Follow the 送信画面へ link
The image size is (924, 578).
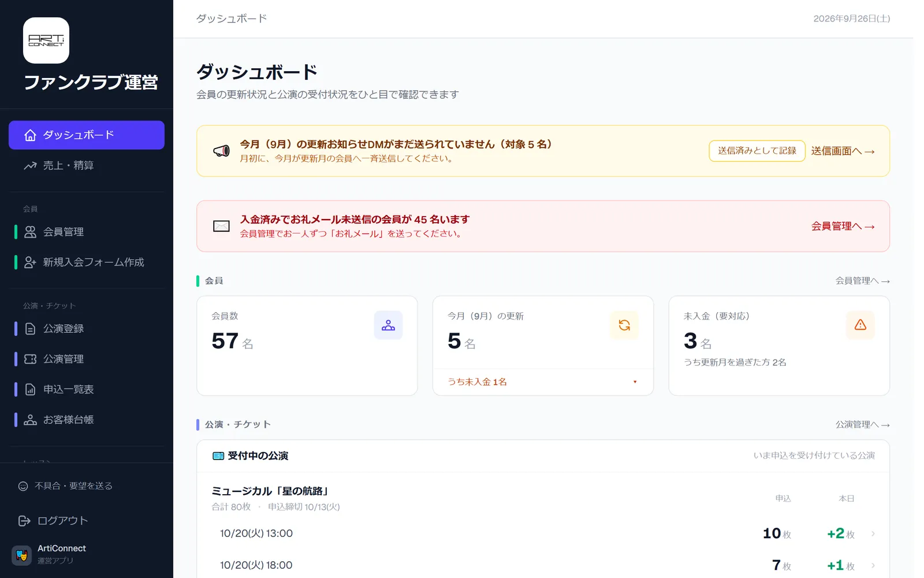point(843,151)
